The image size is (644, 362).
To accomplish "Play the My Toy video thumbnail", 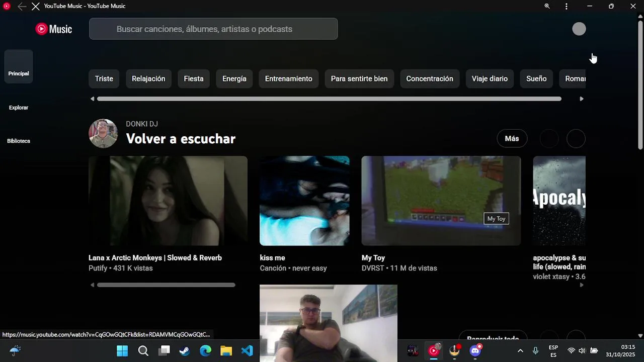I will [441, 201].
